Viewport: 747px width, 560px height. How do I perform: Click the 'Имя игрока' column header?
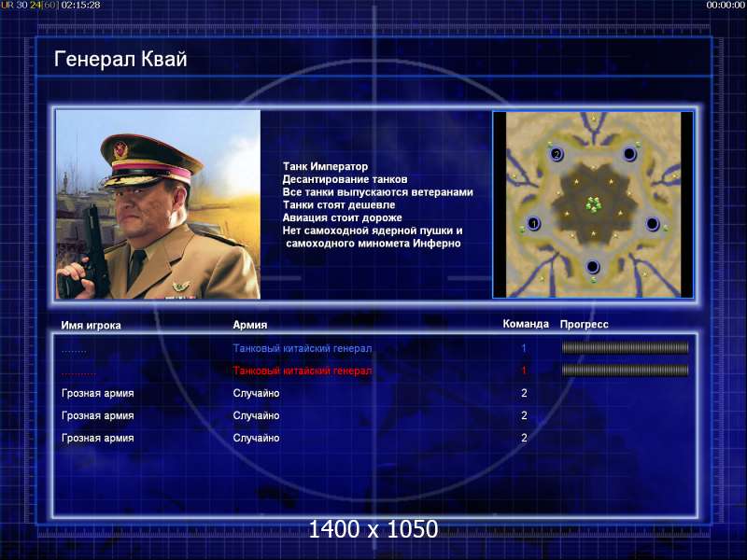click(x=91, y=325)
